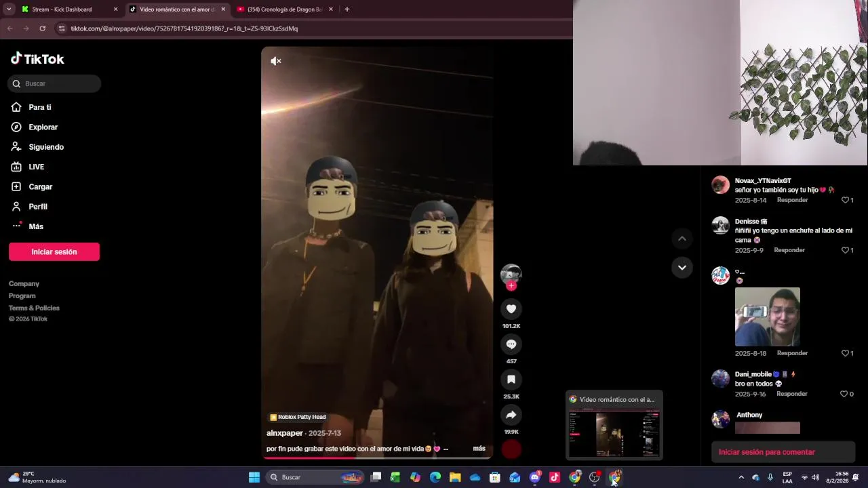Open Novax_.YTNavixGT's profile avatar
The width and height of the screenshot is (868, 488).
tap(720, 185)
